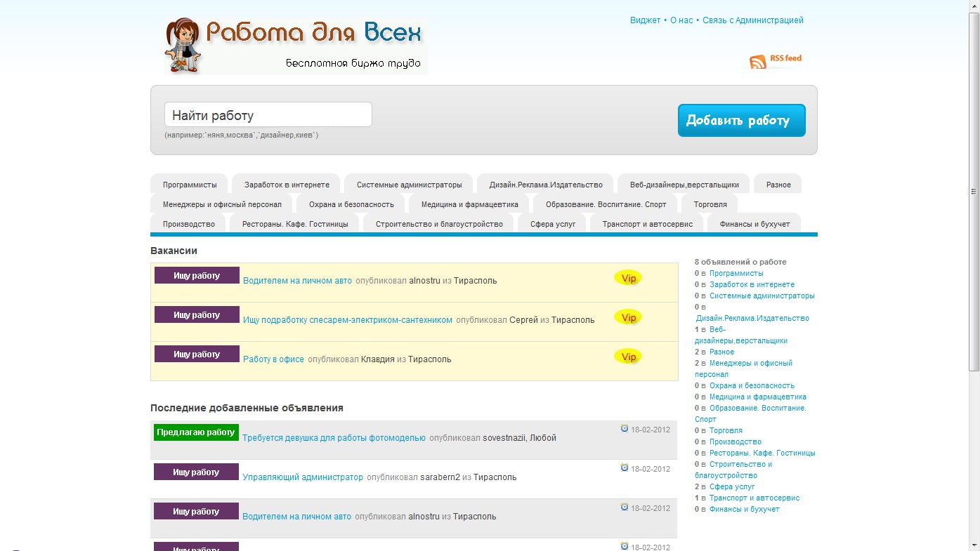The width and height of the screenshot is (980, 551).
Task: Open the Торговля tab
Action: (x=710, y=204)
